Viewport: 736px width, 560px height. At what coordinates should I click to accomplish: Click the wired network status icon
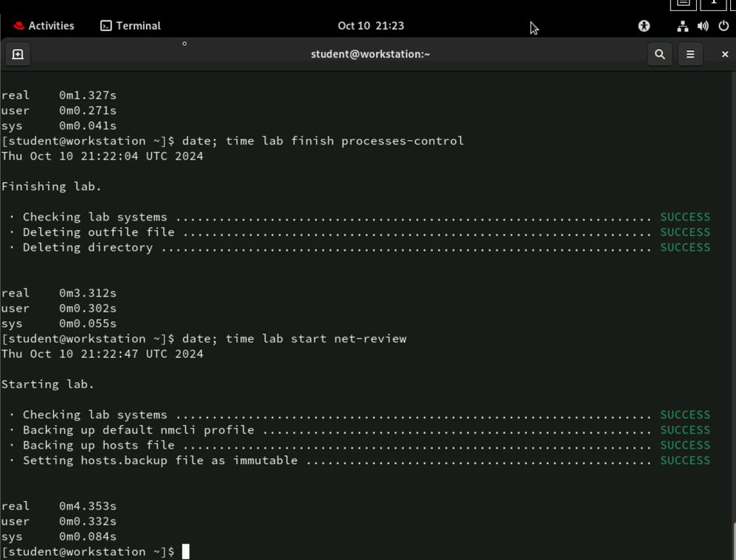pyautogui.click(x=682, y=26)
